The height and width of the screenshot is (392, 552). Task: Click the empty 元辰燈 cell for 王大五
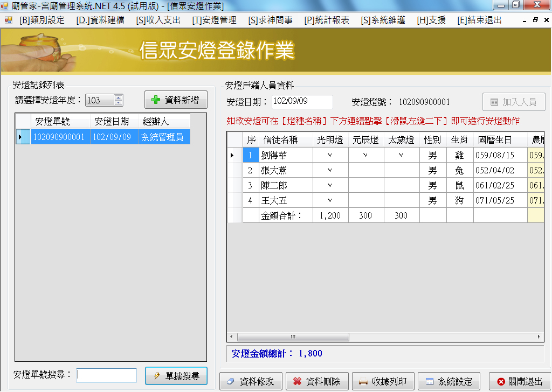coord(366,200)
